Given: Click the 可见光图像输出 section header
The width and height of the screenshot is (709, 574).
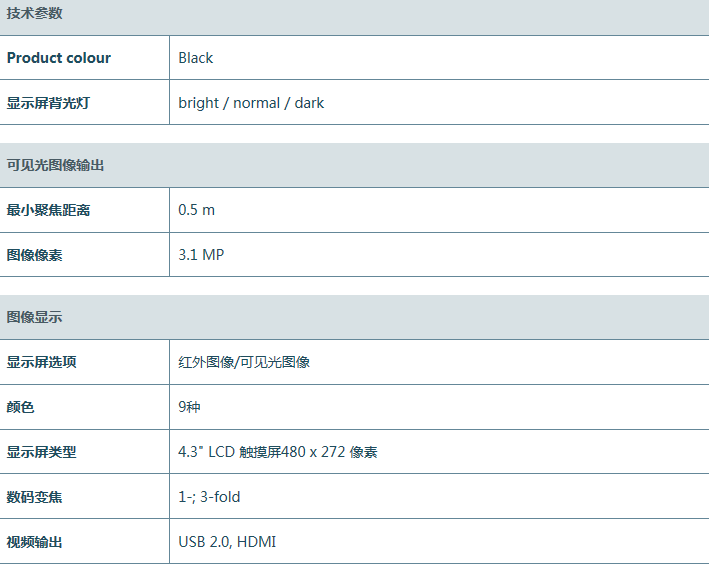Looking at the screenshot, I should pyautogui.click(x=55, y=165).
